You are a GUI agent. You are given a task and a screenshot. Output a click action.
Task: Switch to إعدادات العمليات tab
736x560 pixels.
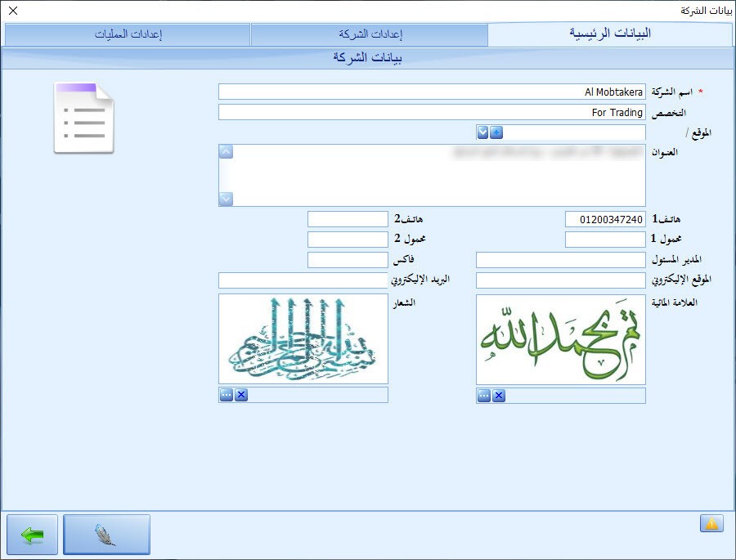[x=128, y=34]
